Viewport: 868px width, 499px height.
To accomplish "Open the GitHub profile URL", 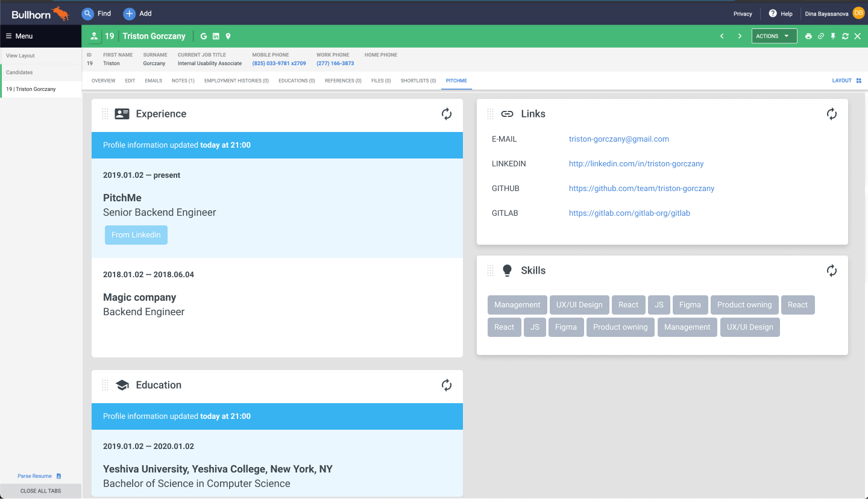I will [642, 189].
